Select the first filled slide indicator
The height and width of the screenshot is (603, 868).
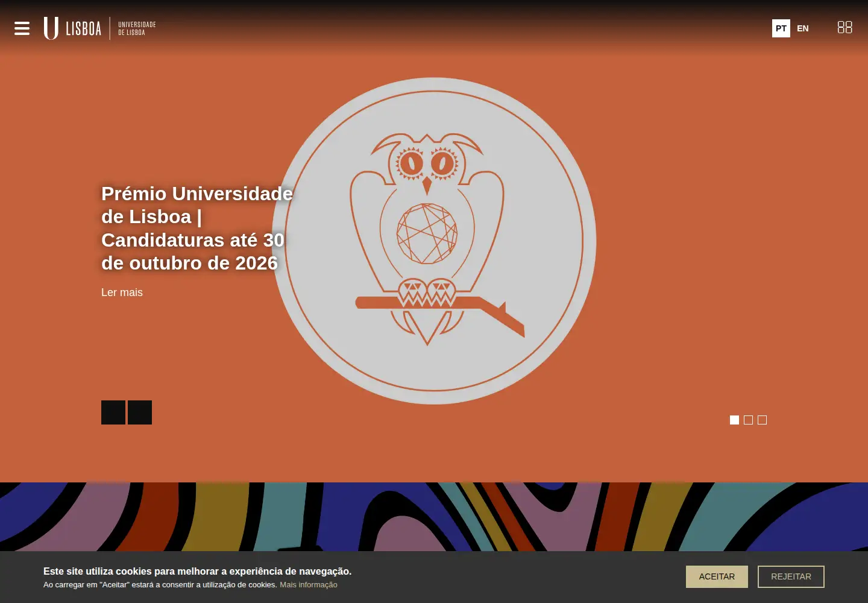[734, 420]
